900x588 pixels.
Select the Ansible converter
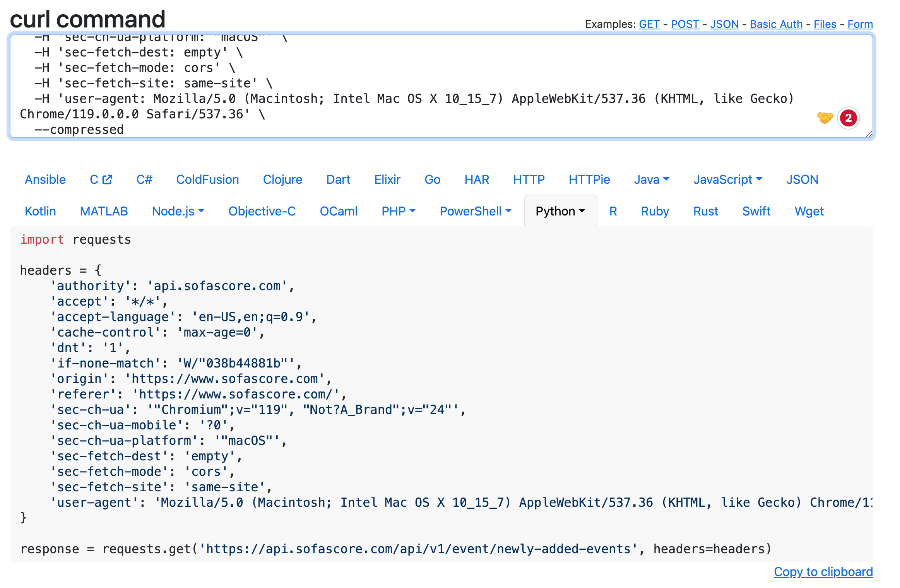click(45, 179)
